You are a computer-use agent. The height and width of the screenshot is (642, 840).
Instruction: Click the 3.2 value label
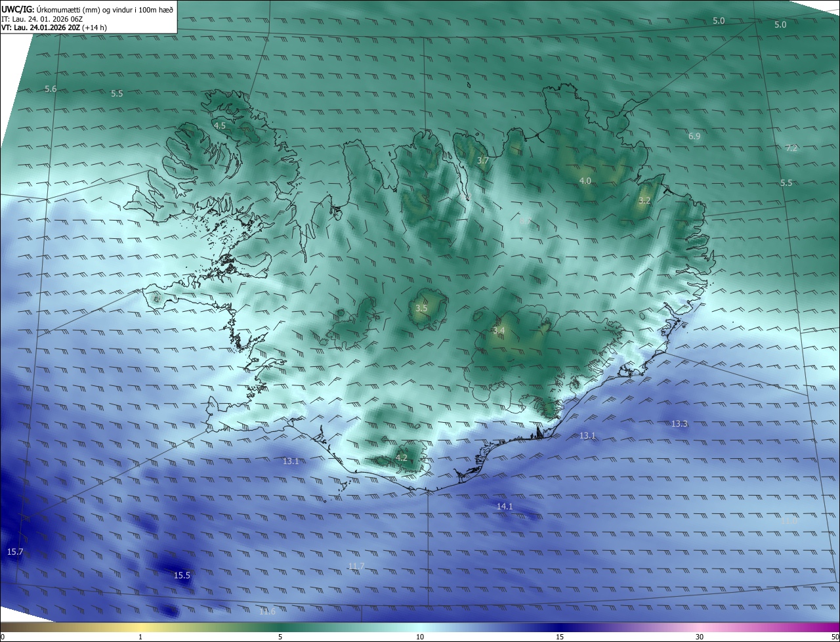(x=644, y=200)
